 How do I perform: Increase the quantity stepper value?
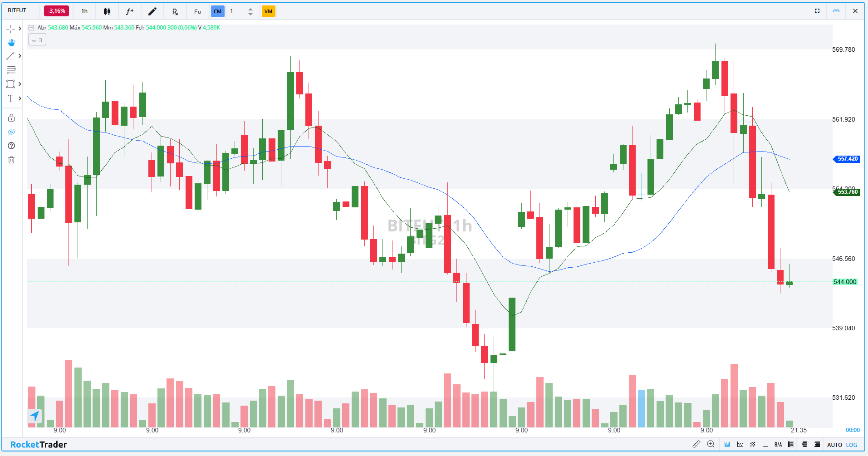(250, 9)
